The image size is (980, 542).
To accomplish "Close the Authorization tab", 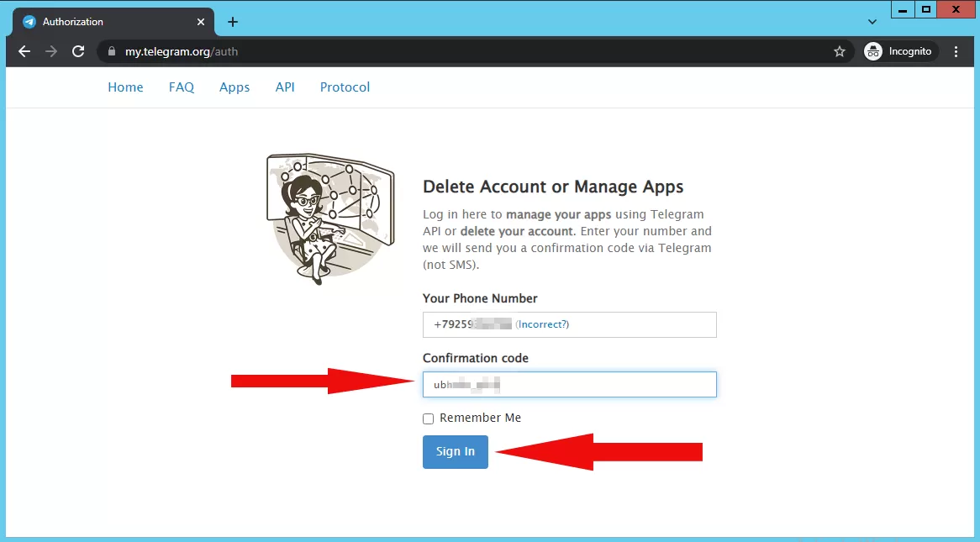I will point(201,22).
